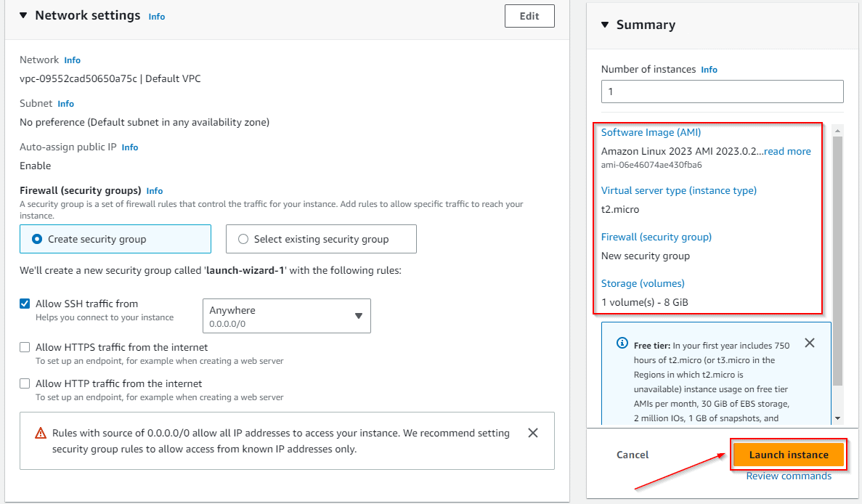Image resolution: width=862 pixels, height=504 pixels.
Task: Open the Software Image (AMI) link
Action: pos(651,132)
